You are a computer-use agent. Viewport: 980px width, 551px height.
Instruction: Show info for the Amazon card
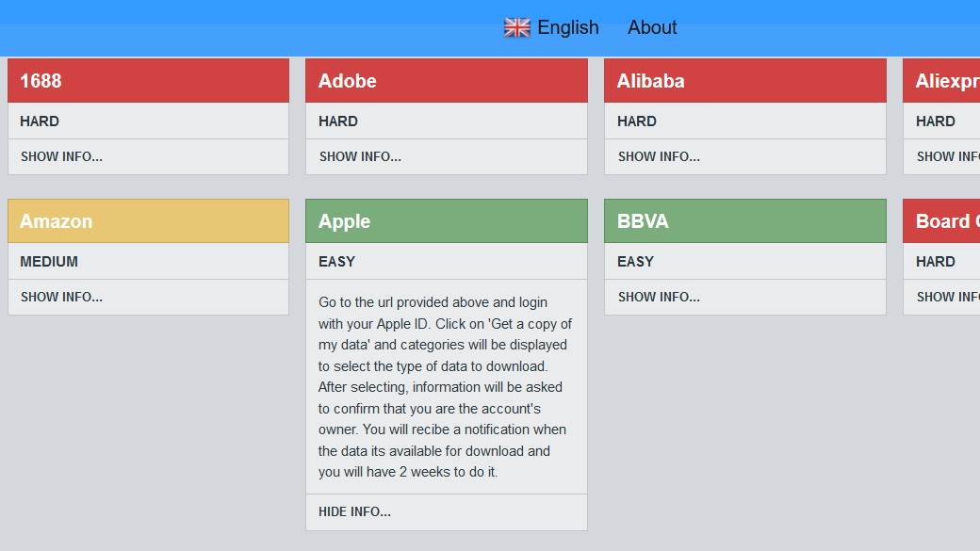pyautogui.click(x=61, y=298)
